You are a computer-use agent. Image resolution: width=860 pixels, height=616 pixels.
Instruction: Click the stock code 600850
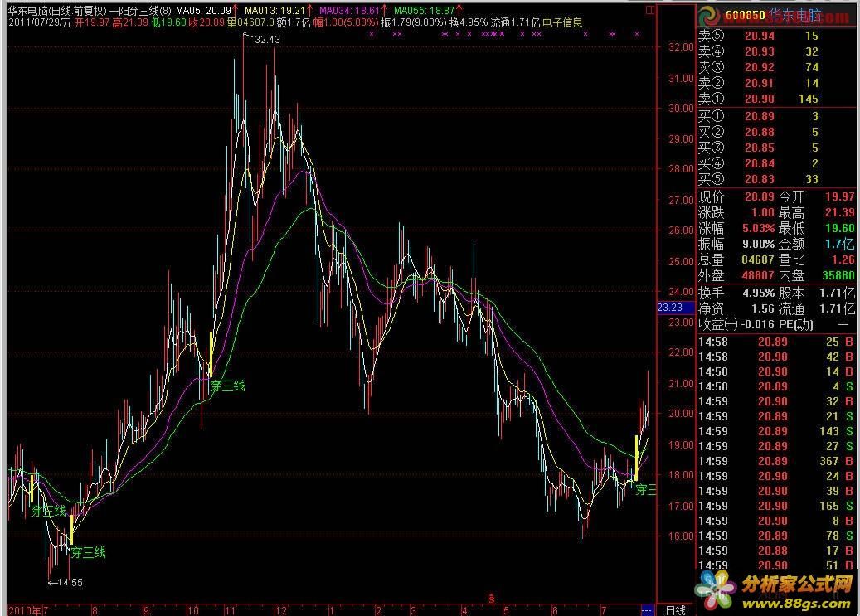[x=744, y=16]
